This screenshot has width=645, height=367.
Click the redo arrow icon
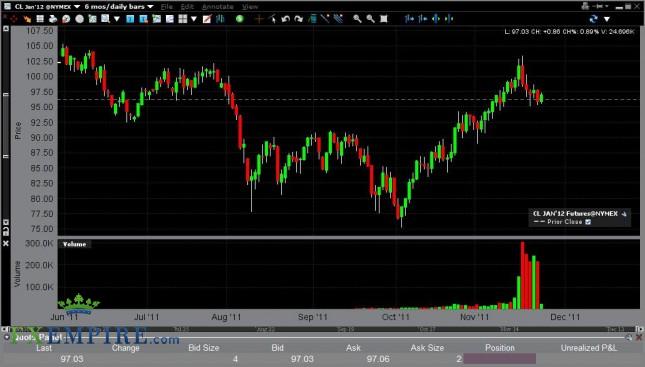299,19
